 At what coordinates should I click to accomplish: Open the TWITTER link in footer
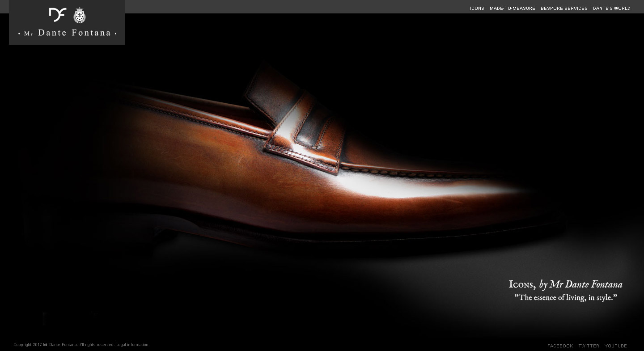click(x=589, y=346)
